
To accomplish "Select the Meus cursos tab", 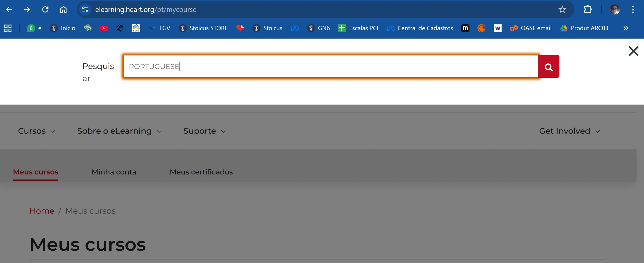I will pyautogui.click(x=36, y=172).
